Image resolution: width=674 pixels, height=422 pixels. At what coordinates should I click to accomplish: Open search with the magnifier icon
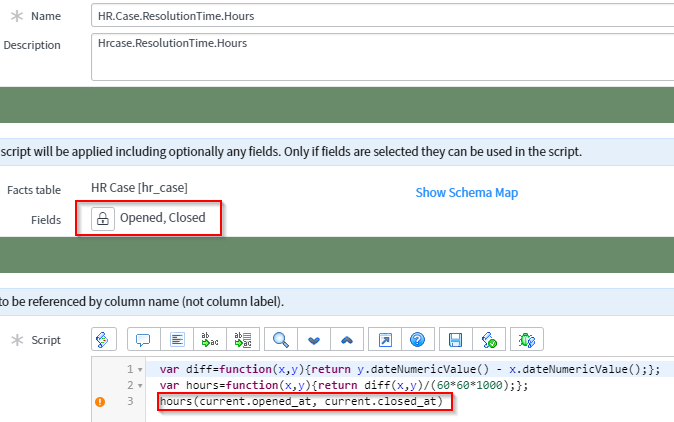pyautogui.click(x=281, y=339)
